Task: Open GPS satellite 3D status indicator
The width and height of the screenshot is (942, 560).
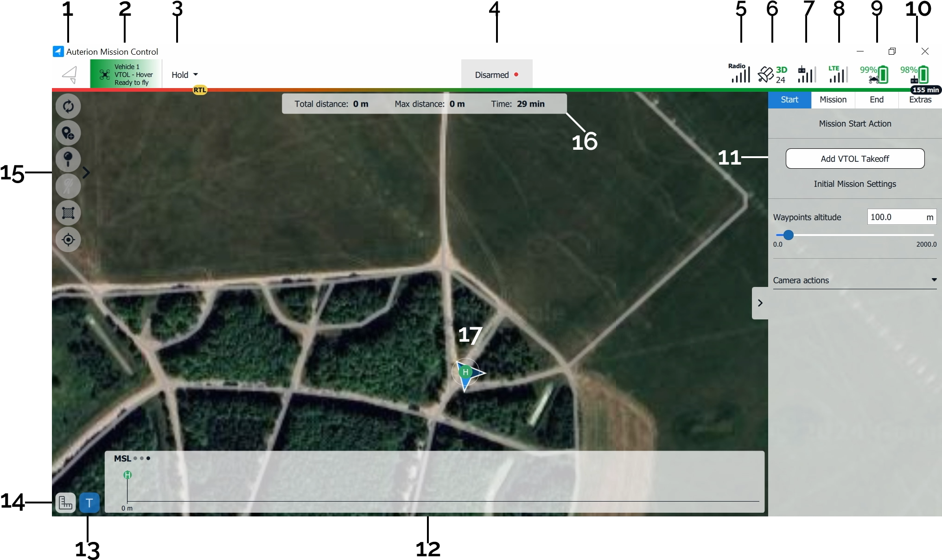Action: pyautogui.click(x=772, y=74)
